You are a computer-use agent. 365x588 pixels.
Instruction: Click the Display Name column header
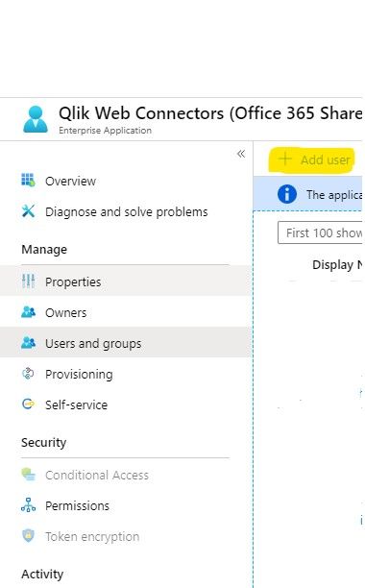click(x=337, y=265)
